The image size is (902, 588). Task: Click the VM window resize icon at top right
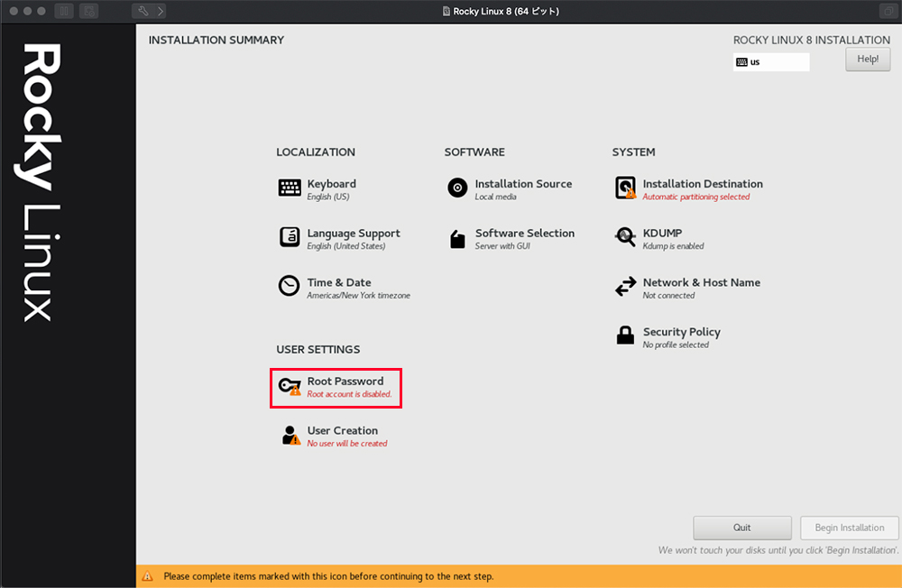(x=888, y=11)
